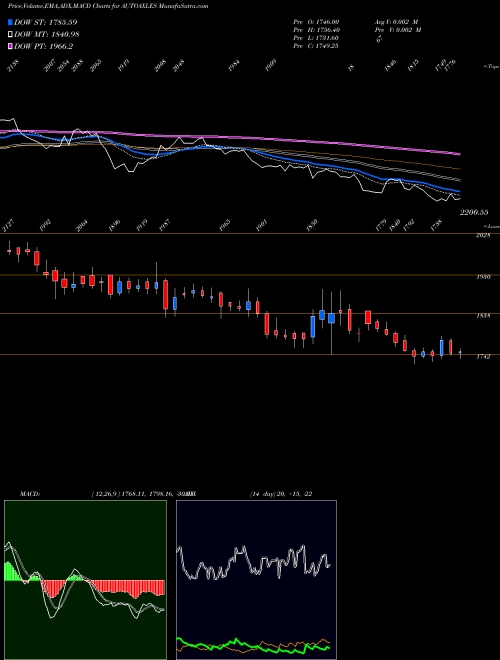Click the 2127 lows label
This screenshot has height=660, width=500.
[8, 225]
